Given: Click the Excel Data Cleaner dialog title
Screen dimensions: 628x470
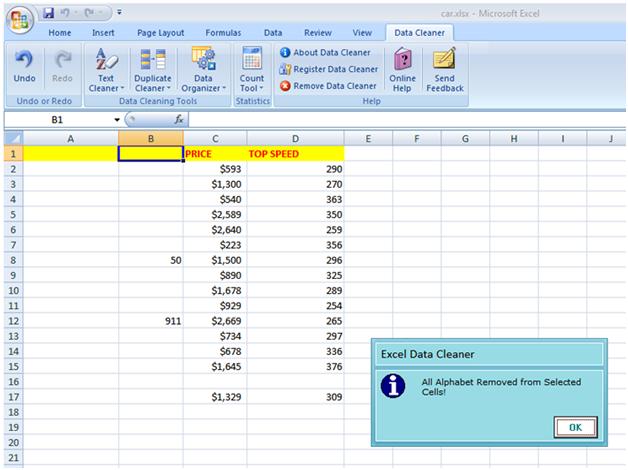Looking at the screenshot, I should pyautogui.click(x=427, y=354).
